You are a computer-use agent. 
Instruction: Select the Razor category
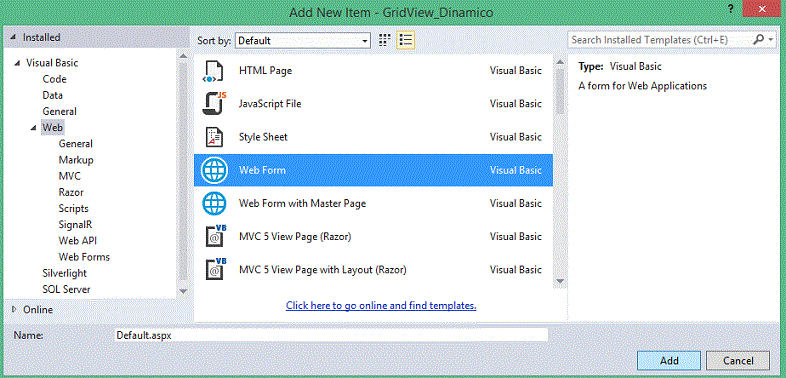coord(71,193)
